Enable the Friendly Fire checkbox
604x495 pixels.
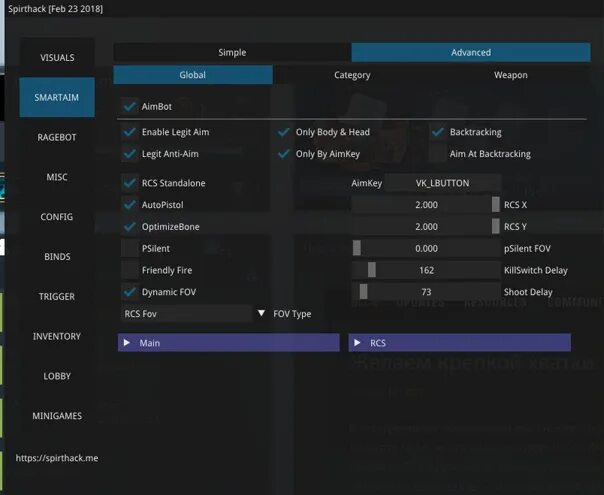click(x=130, y=270)
